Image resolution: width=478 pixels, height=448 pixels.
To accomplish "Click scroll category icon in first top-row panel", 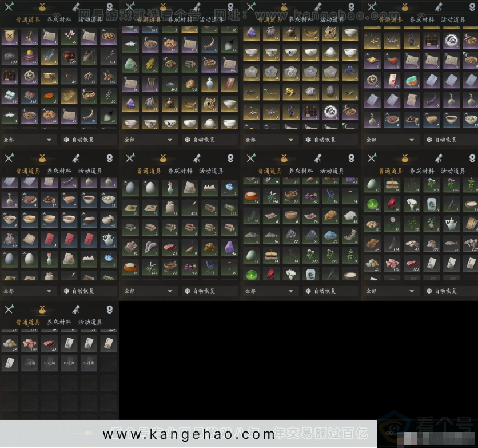I will click(76, 7).
